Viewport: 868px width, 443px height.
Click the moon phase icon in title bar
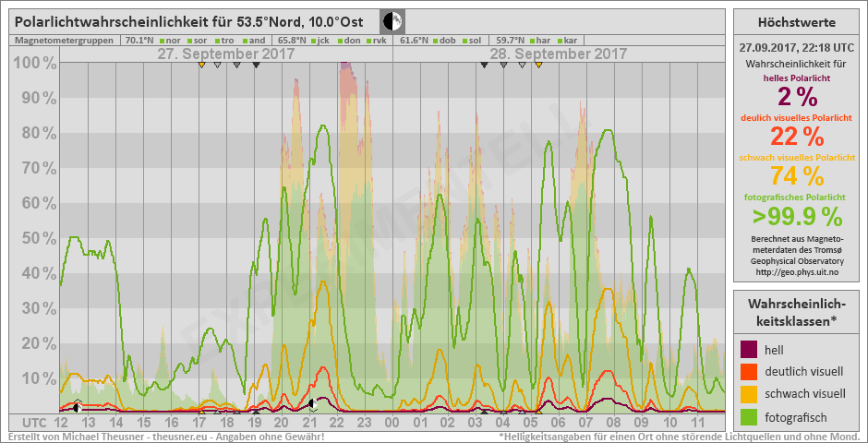[392, 20]
